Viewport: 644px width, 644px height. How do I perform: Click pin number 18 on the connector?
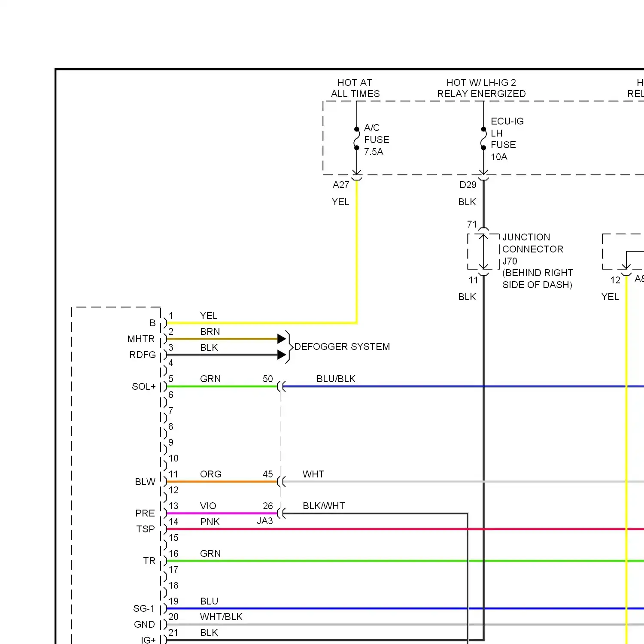click(173, 585)
